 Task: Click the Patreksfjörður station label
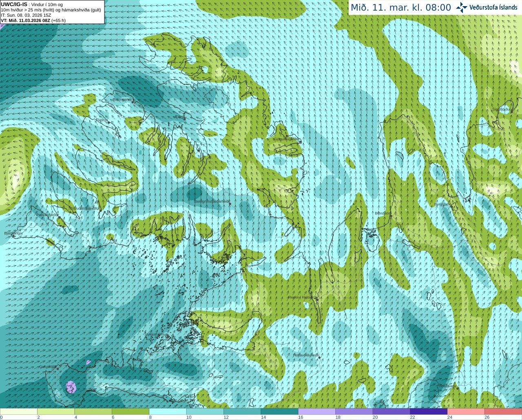tap(48, 214)
